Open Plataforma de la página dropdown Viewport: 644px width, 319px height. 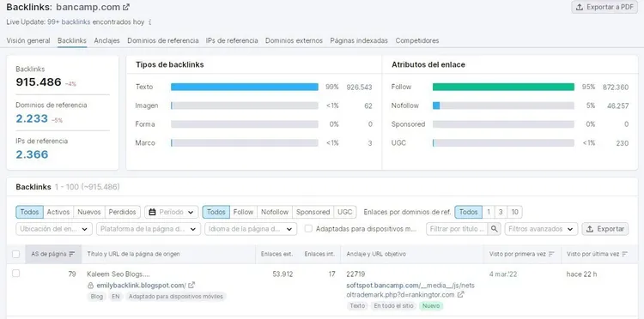coord(149,229)
